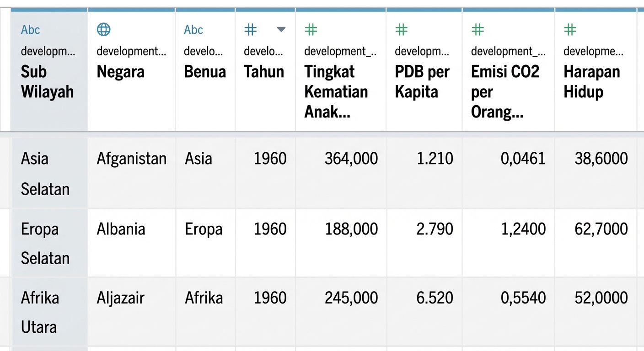Select the Benua column header name
The height and width of the screenshot is (351, 644).
(205, 72)
